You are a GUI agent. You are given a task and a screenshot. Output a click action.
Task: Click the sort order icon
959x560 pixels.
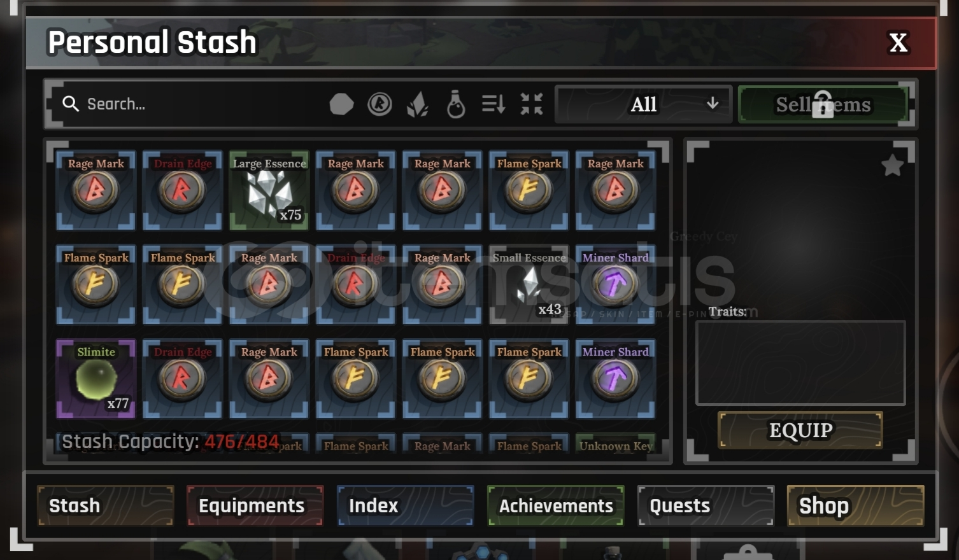click(x=494, y=104)
